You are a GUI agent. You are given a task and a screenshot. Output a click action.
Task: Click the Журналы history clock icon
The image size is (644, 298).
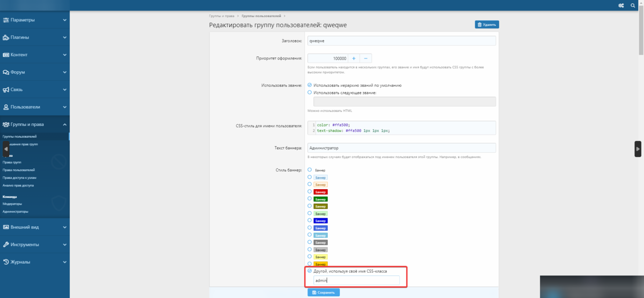6,262
